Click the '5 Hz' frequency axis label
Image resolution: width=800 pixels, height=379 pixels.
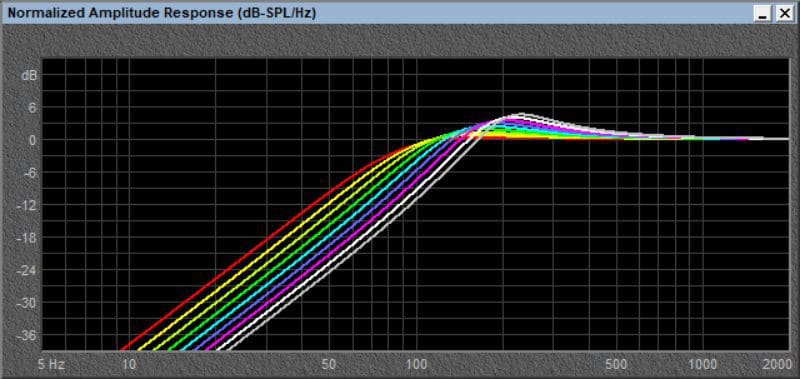[51, 364]
